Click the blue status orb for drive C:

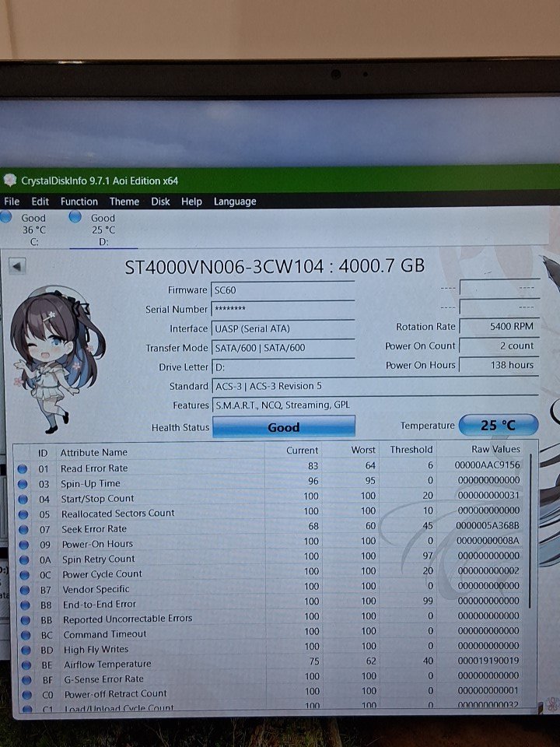[x=5, y=217]
